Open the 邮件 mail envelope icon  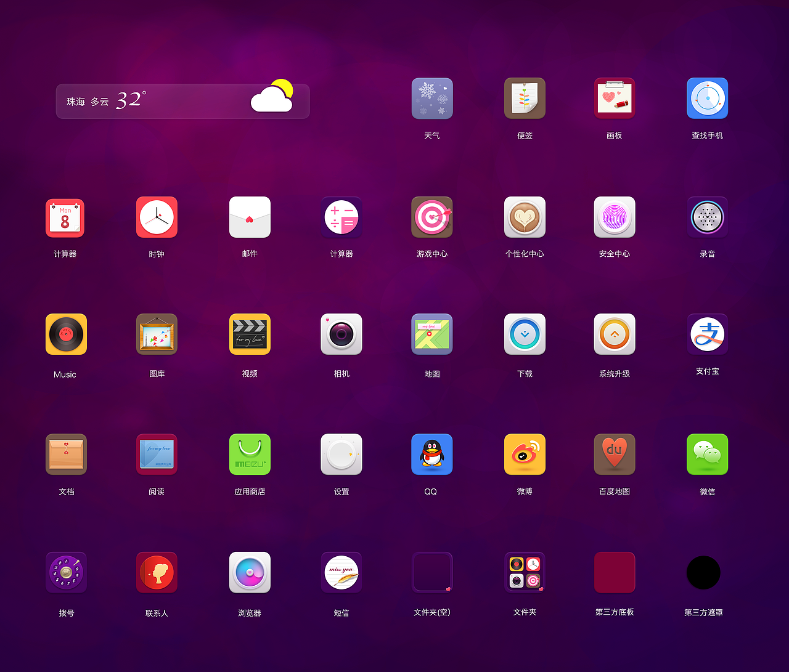[250, 217]
